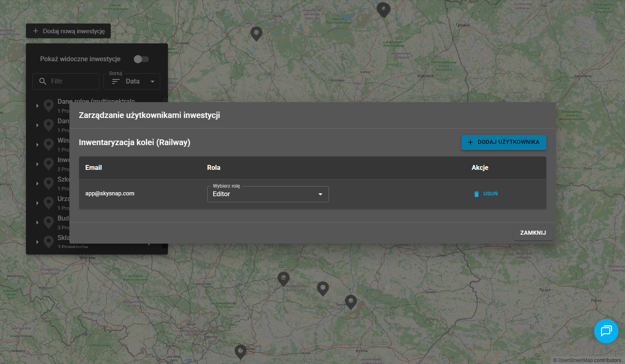The image size is (625, 364).
Task: Open the Wybierz rolę dropdown showing Editor
Action: tap(268, 194)
